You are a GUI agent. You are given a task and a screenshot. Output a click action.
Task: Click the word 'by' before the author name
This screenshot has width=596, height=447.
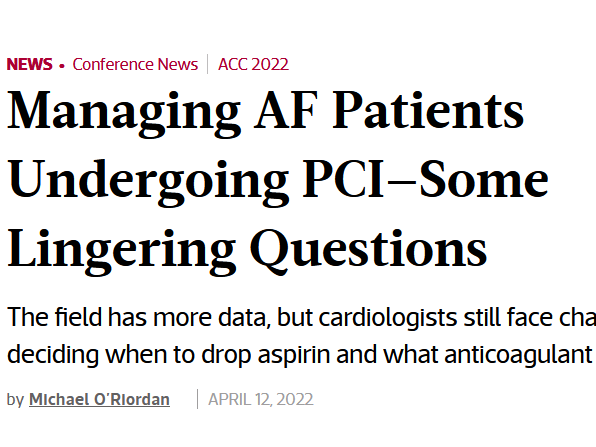click(15, 400)
